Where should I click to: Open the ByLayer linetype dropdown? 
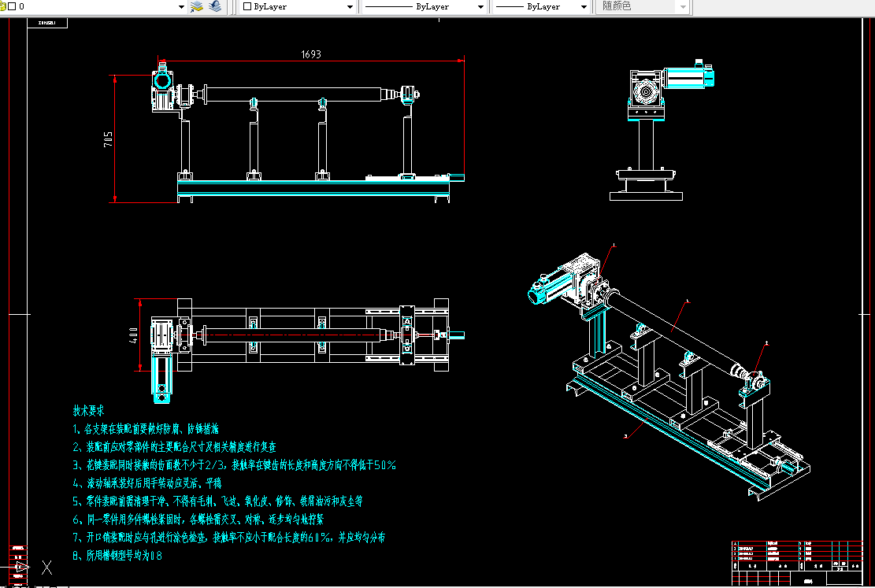[x=480, y=7]
